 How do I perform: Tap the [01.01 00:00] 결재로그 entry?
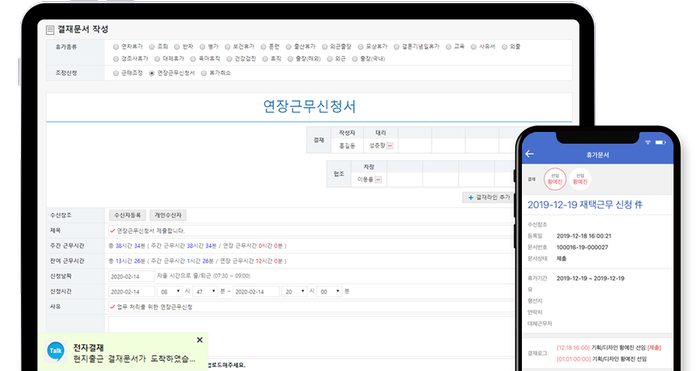tap(601, 359)
